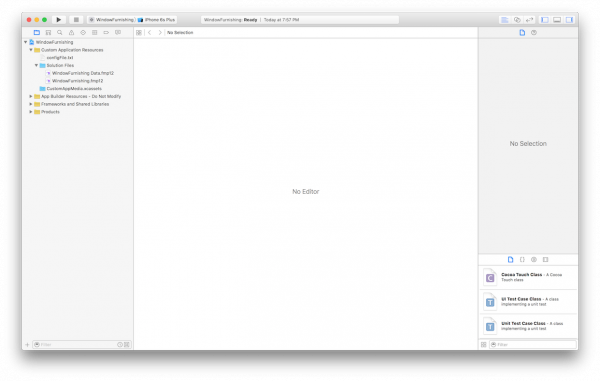
Task: Open the WindowFurnishing scheme selector
Action: click(111, 20)
